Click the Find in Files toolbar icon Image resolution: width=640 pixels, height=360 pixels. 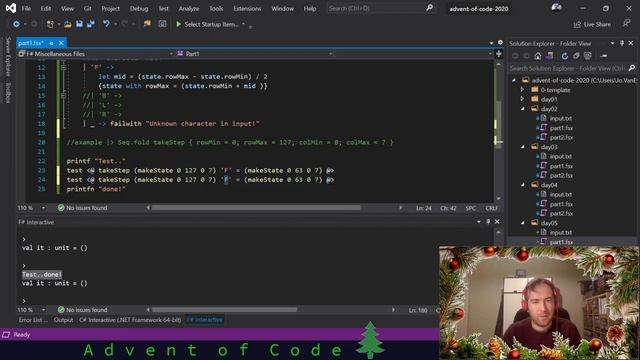coord(147,24)
